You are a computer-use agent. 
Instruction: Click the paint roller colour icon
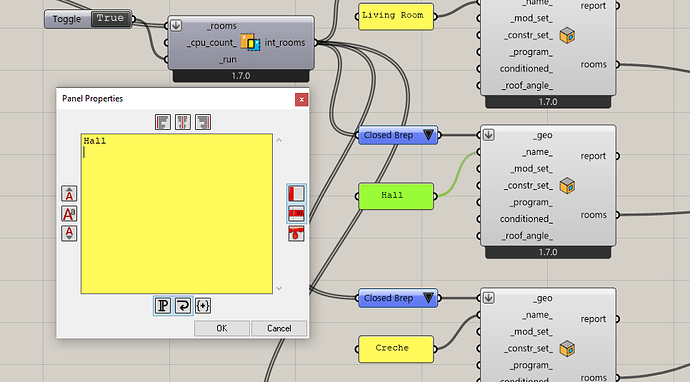coord(296,233)
